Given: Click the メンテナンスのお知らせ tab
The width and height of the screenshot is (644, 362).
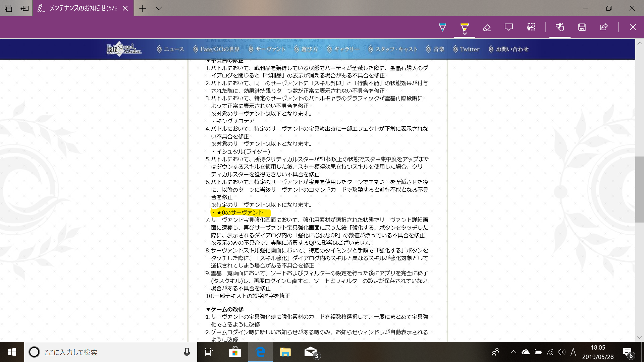Looking at the screenshot, I should coord(83,8).
